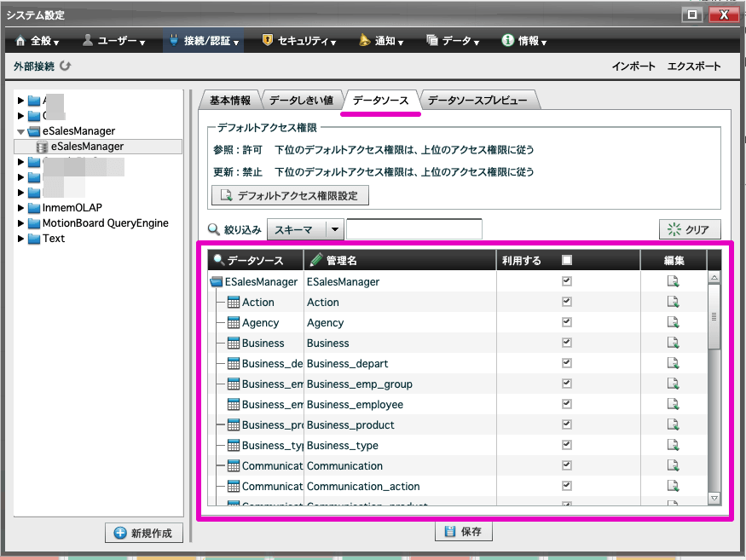Click the Text folder icon in the tree
Viewport: 746px width, 560px height.
(34, 239)
